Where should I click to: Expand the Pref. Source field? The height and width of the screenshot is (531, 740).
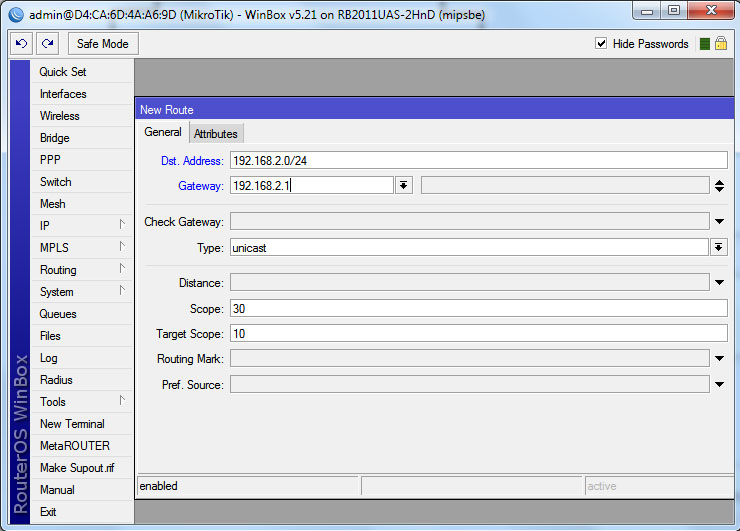[719, 384]
